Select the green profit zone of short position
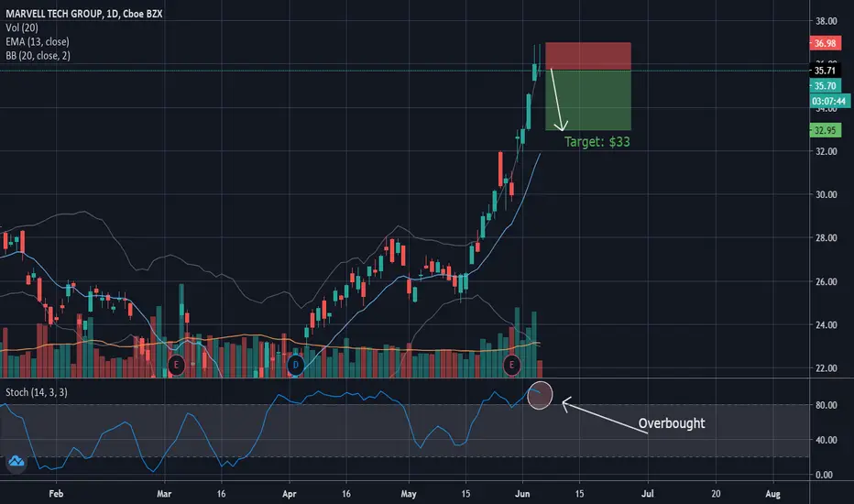This screenshot has height=504, width=854. point(588,100)
